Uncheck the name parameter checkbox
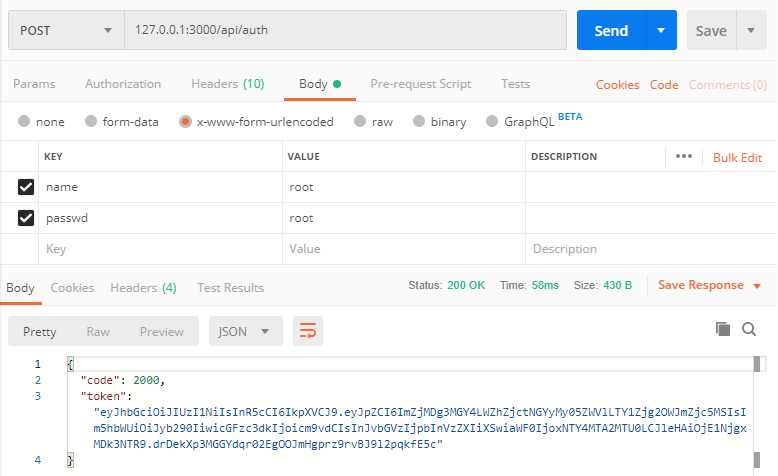 tap(26, 187)
